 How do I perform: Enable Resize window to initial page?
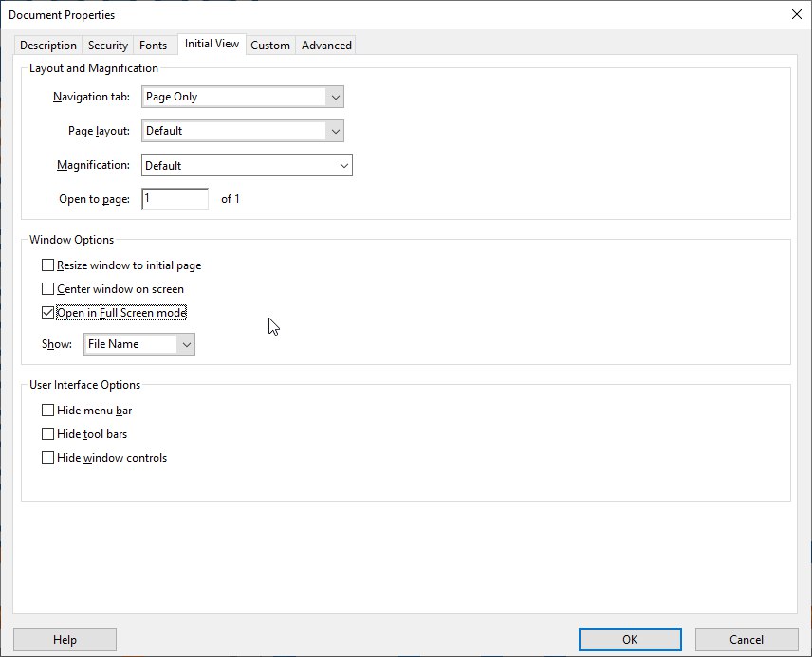coord(47,265)
